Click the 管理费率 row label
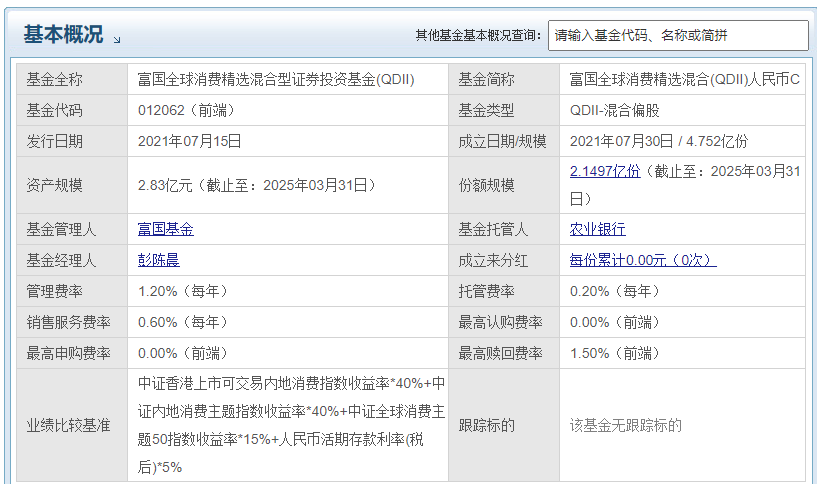This screenshot has height=484, width=817. tap(54, 291)
